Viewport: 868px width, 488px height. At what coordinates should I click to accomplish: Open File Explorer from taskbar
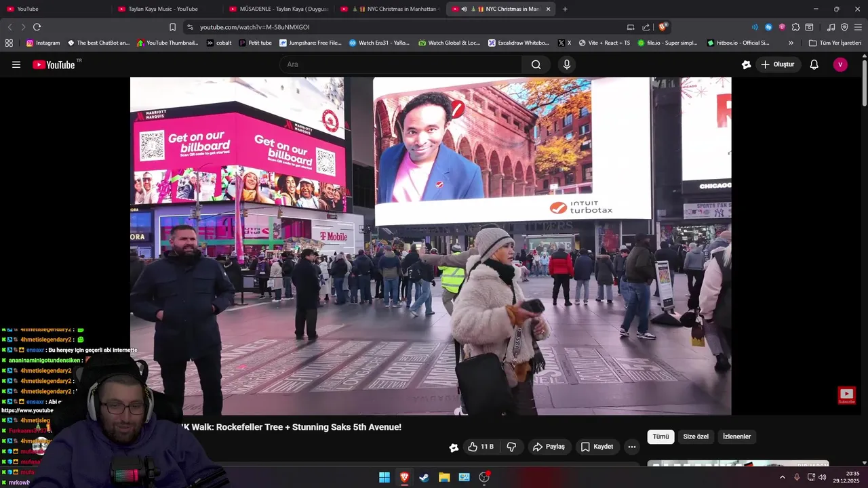pyautogui.click(x=444, y=477)
